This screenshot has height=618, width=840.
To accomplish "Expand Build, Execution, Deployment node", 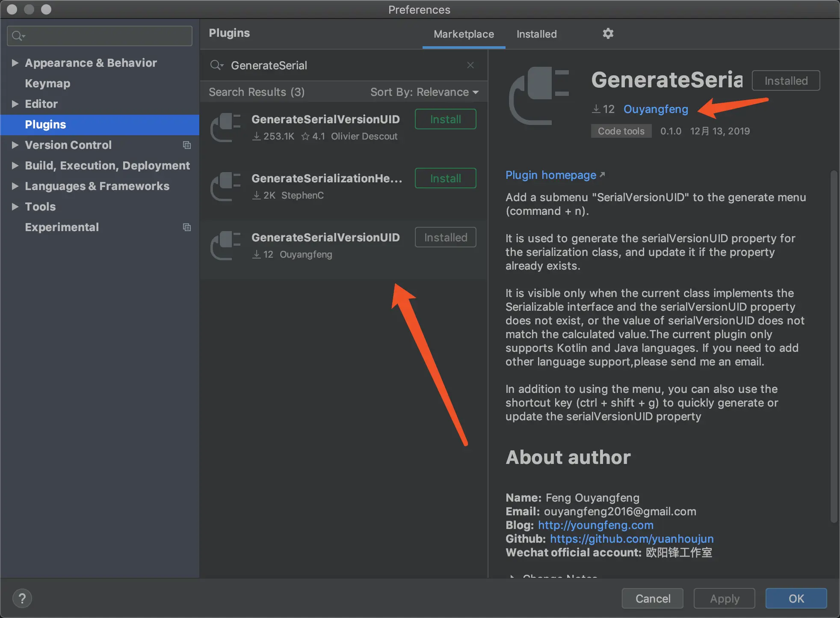I will pos(15,166).
